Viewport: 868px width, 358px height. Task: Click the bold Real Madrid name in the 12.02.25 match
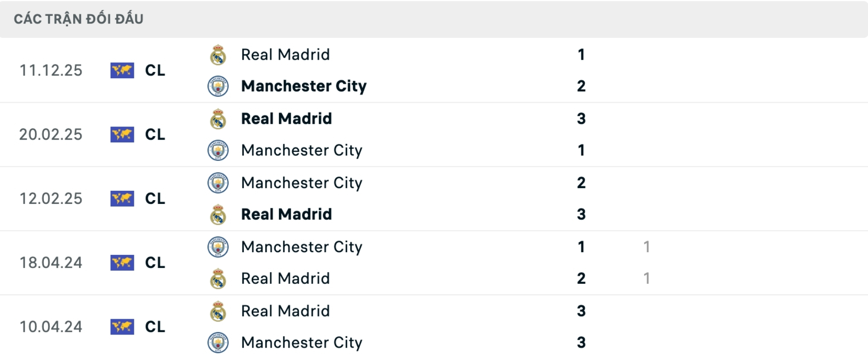click(286, 214)
